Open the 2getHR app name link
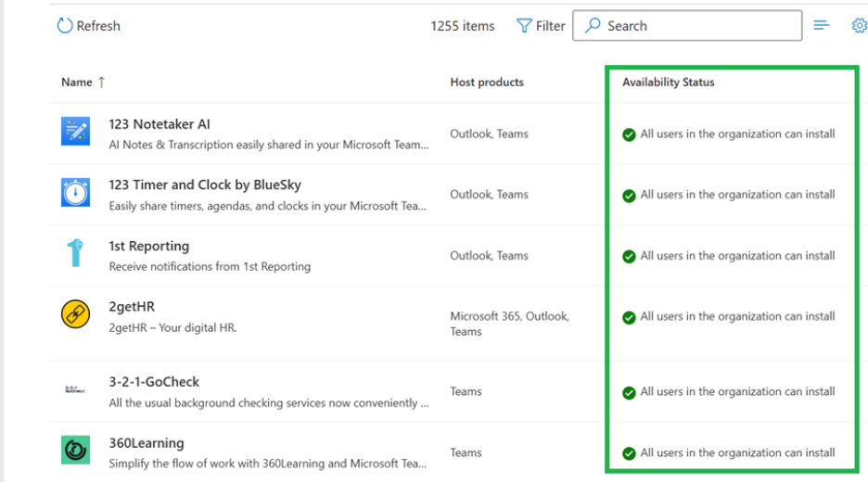The height and width of the screenshot is (484, 868). coord(132,307)
